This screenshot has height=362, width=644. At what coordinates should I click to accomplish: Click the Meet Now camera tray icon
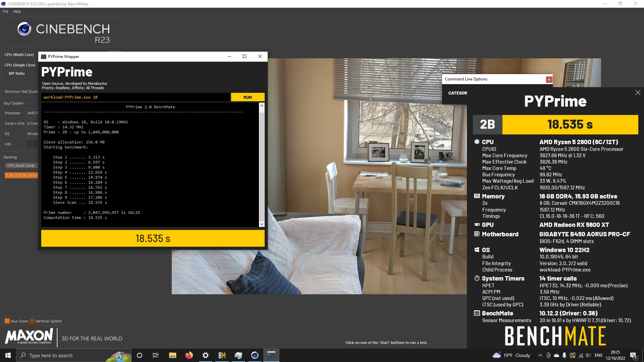coord(548,355)
